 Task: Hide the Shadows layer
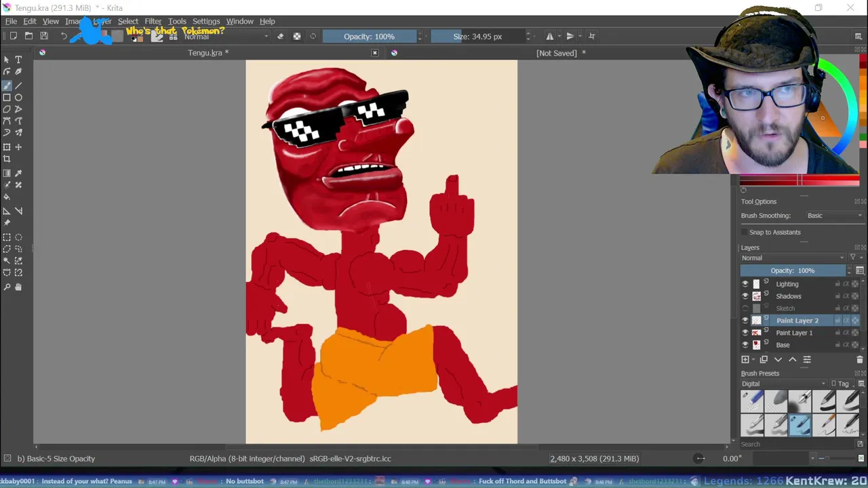pyautogui.click(x=745, y=296)
